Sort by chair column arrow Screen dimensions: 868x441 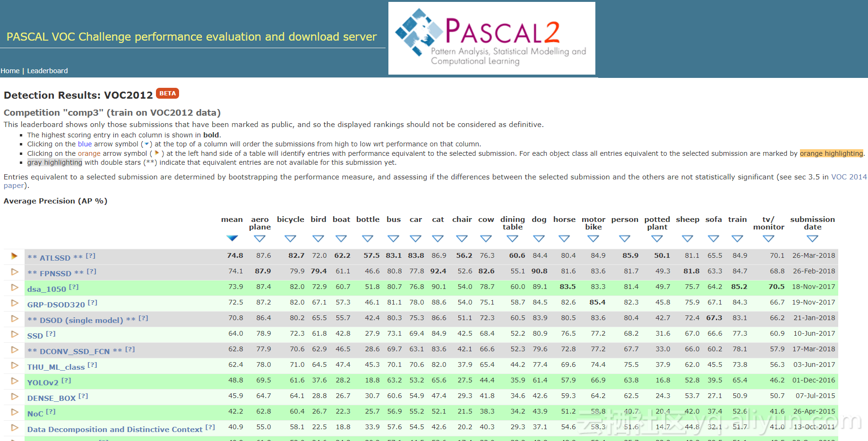click(462, 238)
